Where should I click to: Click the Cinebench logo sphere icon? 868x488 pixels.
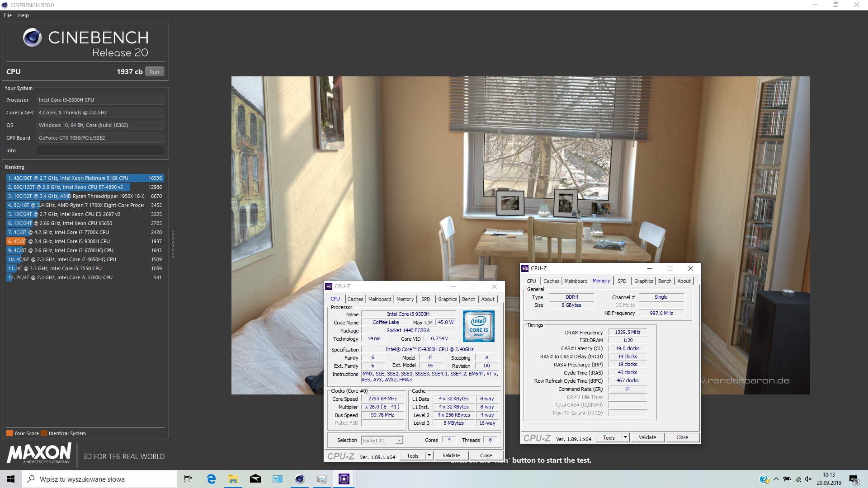[32, 38]
